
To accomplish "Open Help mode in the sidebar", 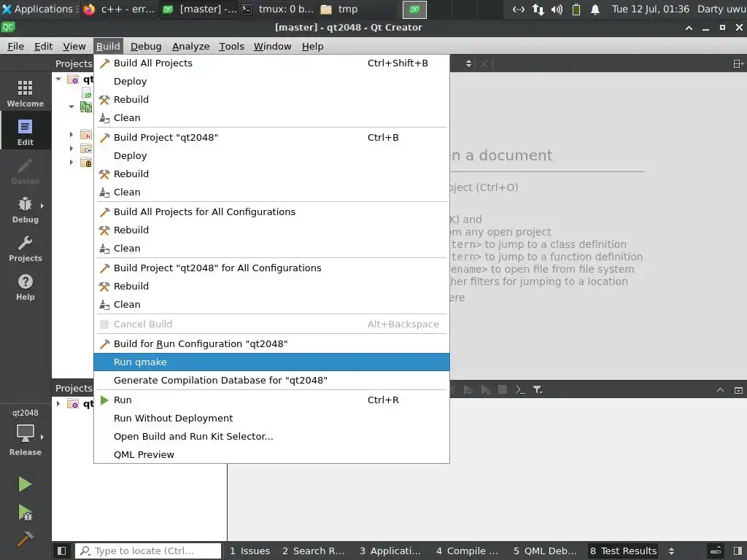I will [26, 287].
